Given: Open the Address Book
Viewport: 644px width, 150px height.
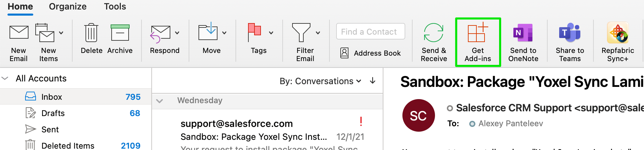Looking at the screenshot, I should (x=371, y=53).
